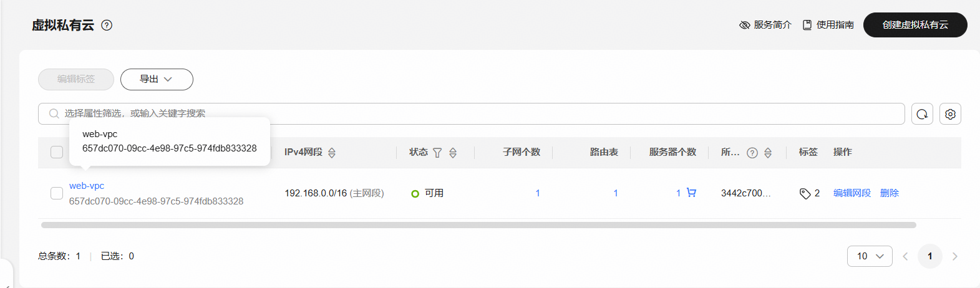Open the page size 10 dropdown

point(870,256)
